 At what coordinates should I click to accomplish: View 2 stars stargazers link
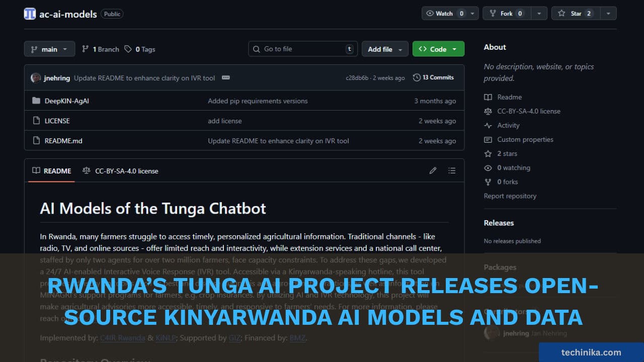(501, 153)
